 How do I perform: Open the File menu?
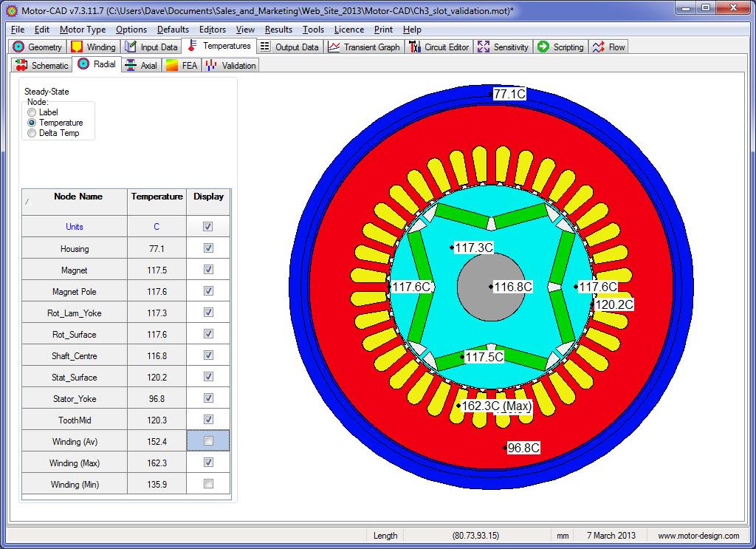point(18,30)
